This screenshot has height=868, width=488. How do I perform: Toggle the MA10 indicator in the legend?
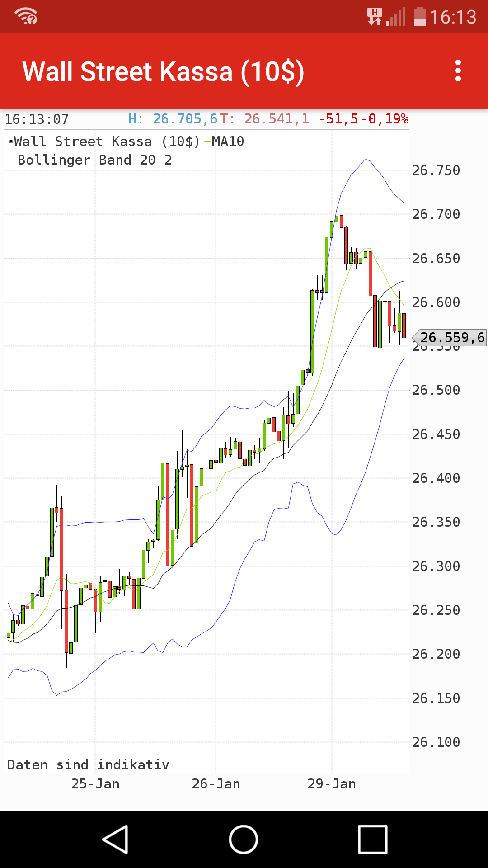226,142
